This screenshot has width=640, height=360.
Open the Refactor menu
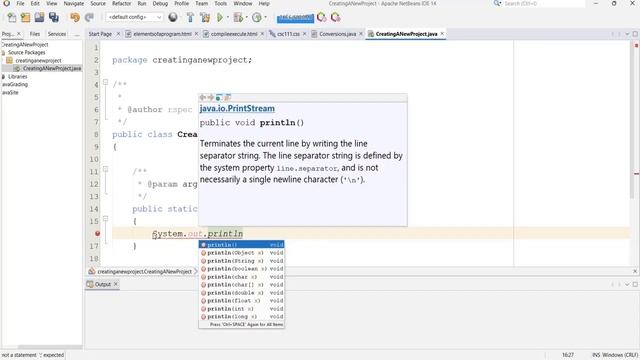(122, 3)
